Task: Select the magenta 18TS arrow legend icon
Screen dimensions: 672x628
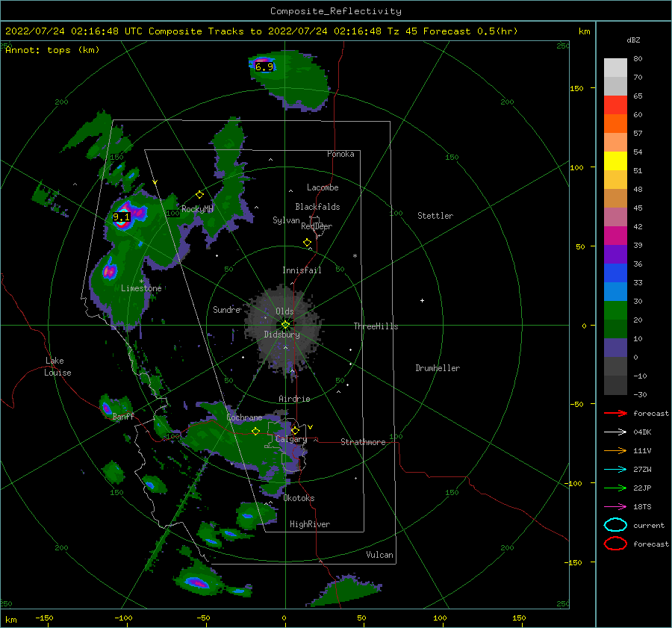Action: (x=615, y=507)
